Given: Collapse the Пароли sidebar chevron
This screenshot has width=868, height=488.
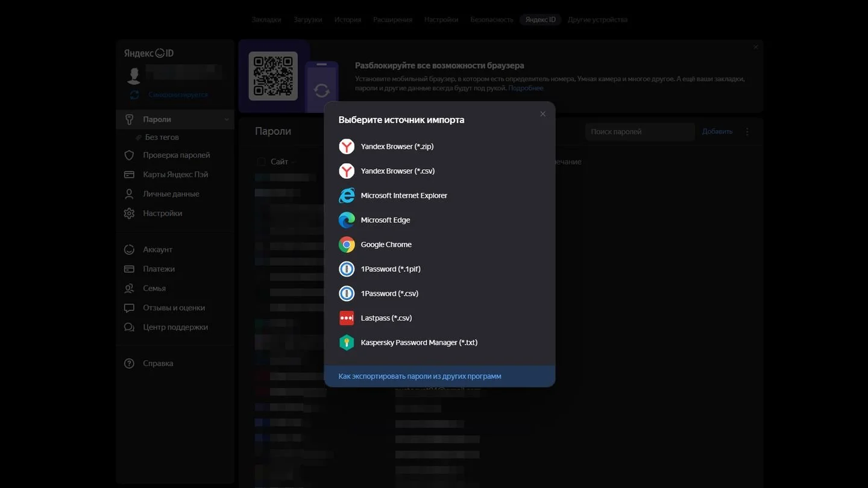Looking at the screenshot, I should click(x=227, y=119).
